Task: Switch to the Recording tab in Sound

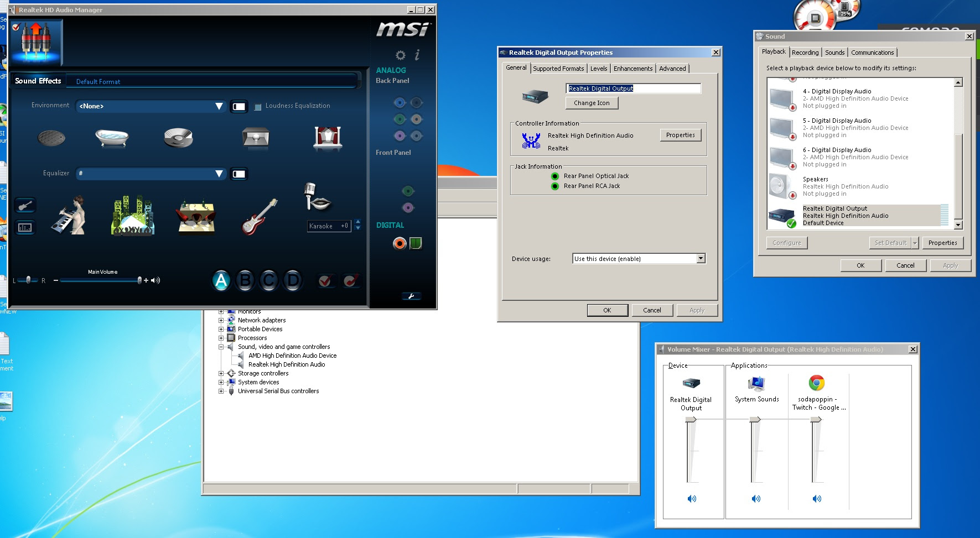Action: (805, 53)
